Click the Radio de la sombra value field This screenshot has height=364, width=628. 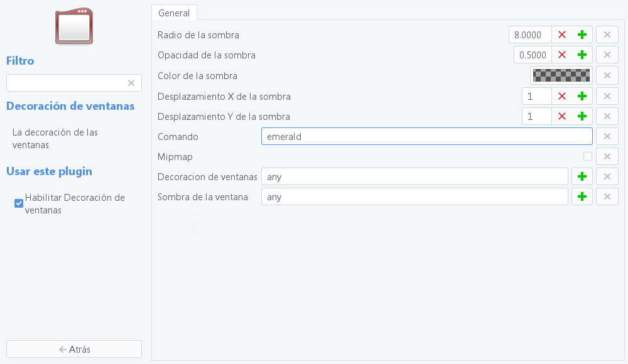pyautogui.click(x=530, y=35)
